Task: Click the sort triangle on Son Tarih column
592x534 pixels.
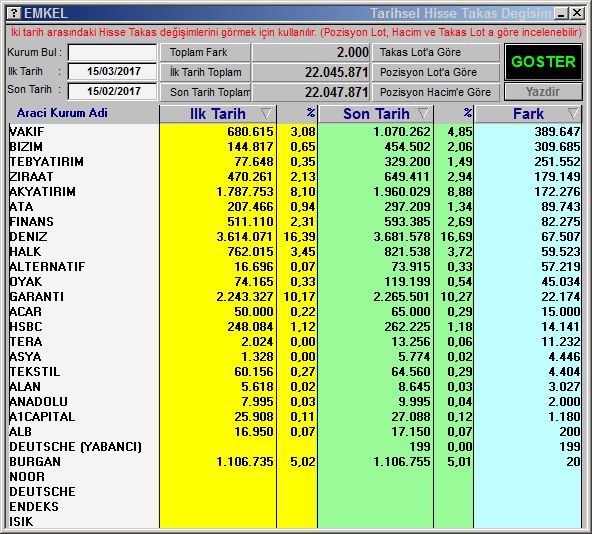Action: coord(423,113)
